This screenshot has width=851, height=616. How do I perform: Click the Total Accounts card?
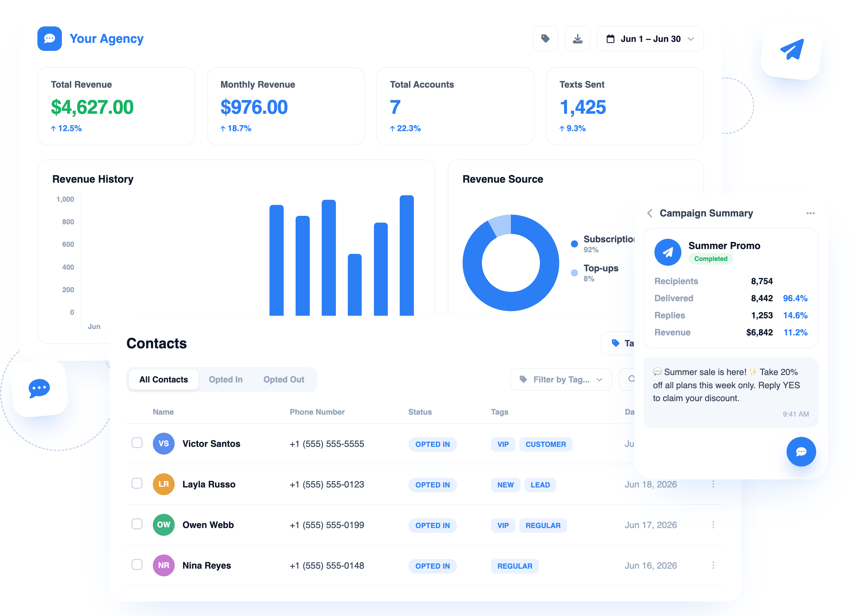(x=455, y=106)
